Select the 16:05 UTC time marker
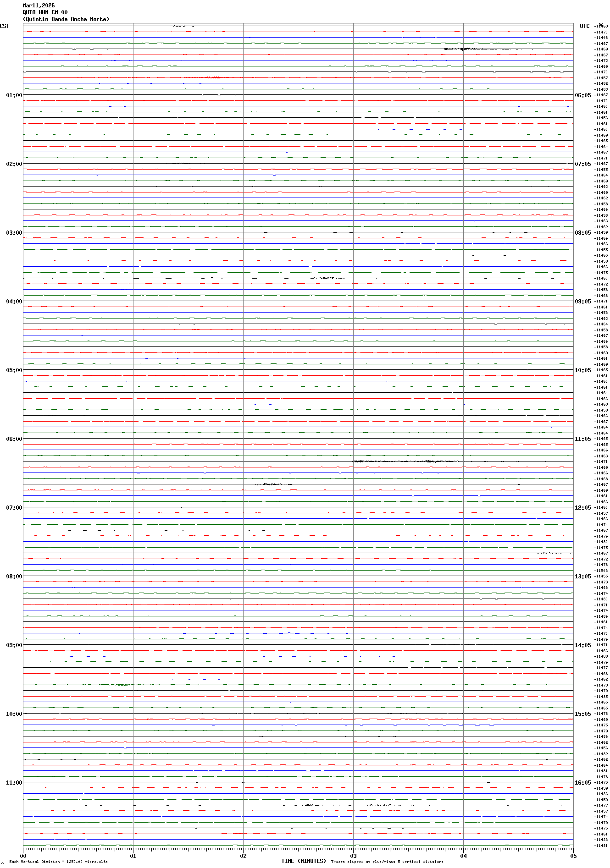Screen dimensions: 610x868 [x=583, y=783]
